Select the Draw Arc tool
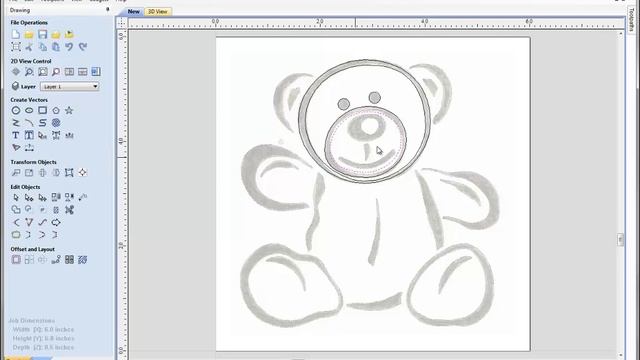 pyautogui.click(x=29, y=122)
